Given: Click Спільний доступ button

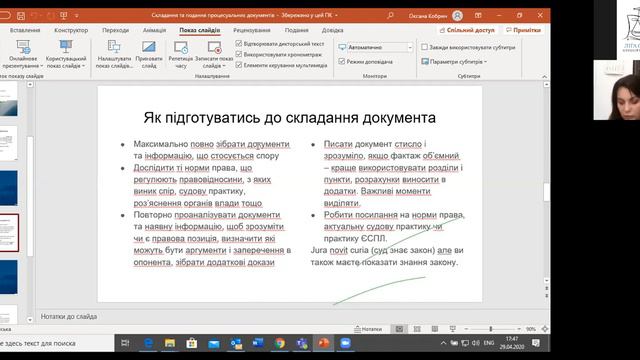Looking at the screenshot, I should 467,30.
